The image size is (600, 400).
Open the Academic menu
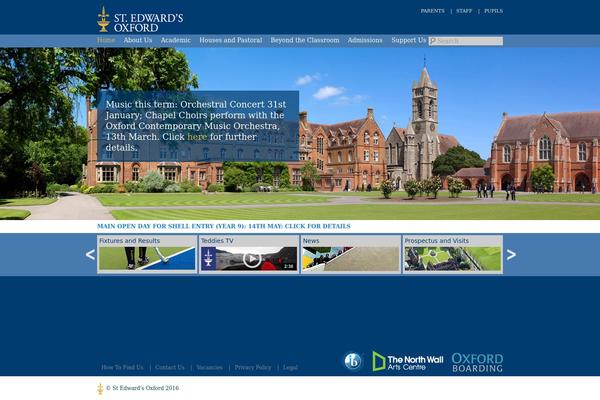pyautogui.click(x=176, y=40)
